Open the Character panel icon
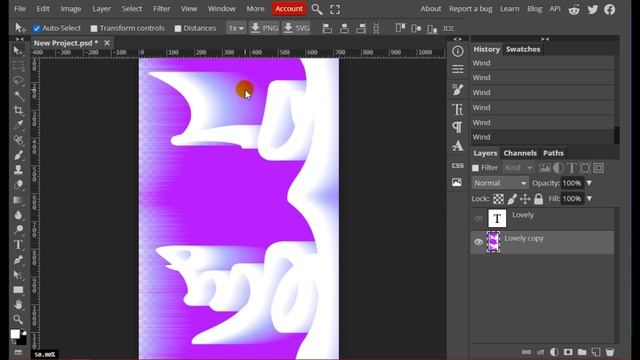The height and width of the screenshot is (360, 640). (x=458, y=109)
